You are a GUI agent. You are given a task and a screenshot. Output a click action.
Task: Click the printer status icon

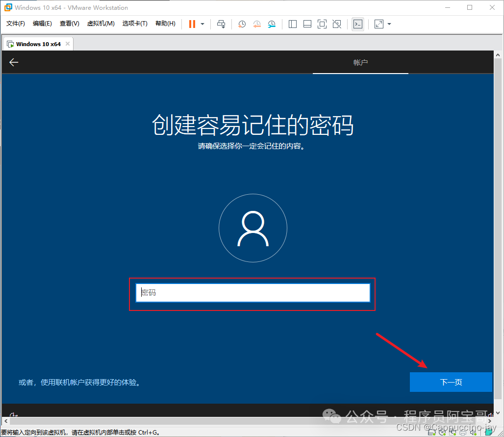(x=463, y=433)
